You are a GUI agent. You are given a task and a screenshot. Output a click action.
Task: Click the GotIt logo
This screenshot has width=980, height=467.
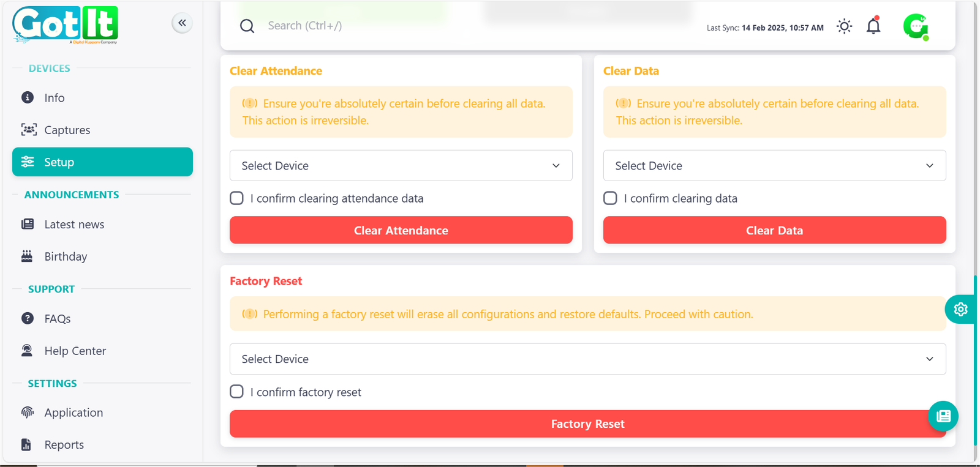pyautogui.click(x=65, y=25)
